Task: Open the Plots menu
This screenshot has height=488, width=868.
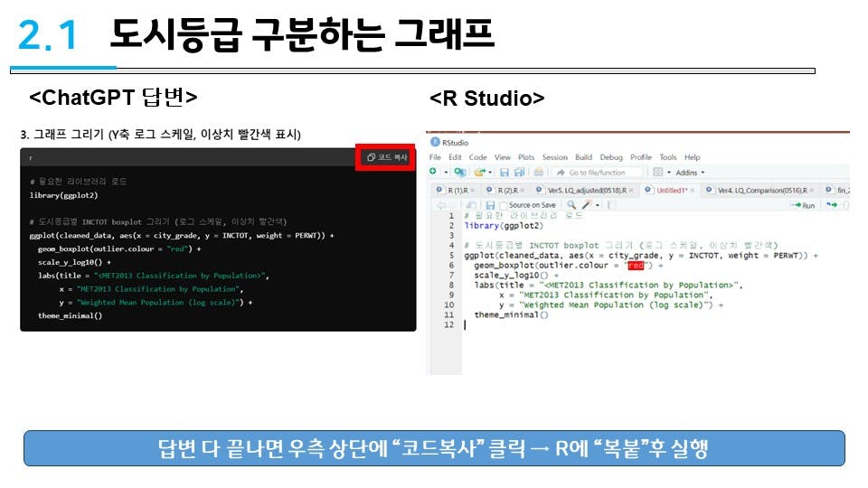Action: coord(526,157)
